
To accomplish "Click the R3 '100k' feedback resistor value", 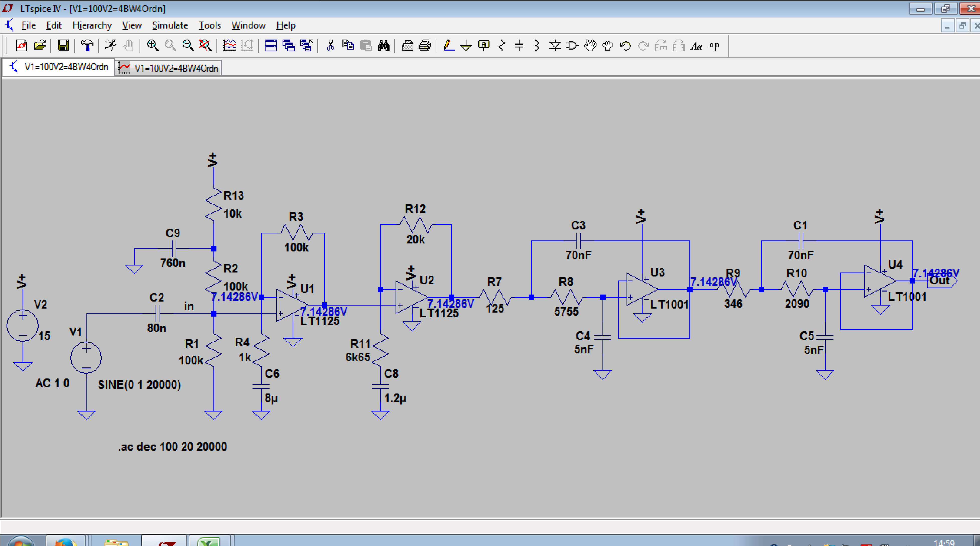I will pyautogui.click(x=296, y=247).
